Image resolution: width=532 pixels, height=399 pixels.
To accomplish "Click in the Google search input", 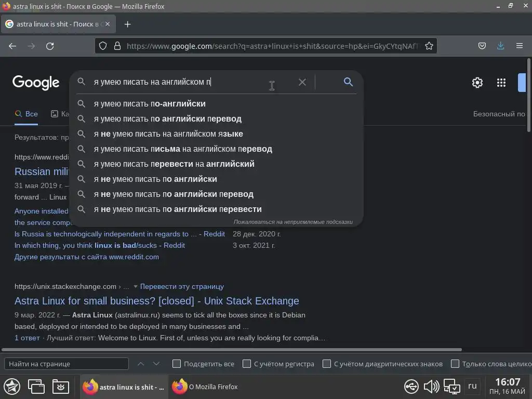I will pyautogui.click(x=193, y=82).
